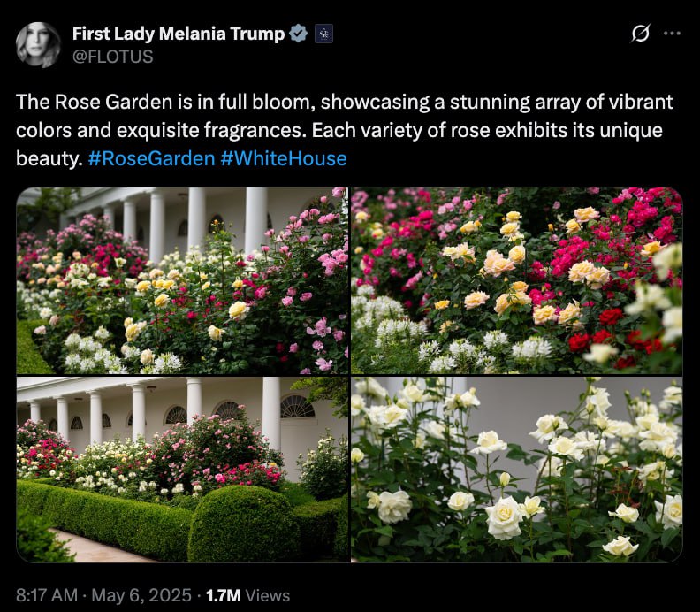Viewport: 700px width, 612px height.
Task: Click the May 6, 2025 date
Action: (141, 595)
